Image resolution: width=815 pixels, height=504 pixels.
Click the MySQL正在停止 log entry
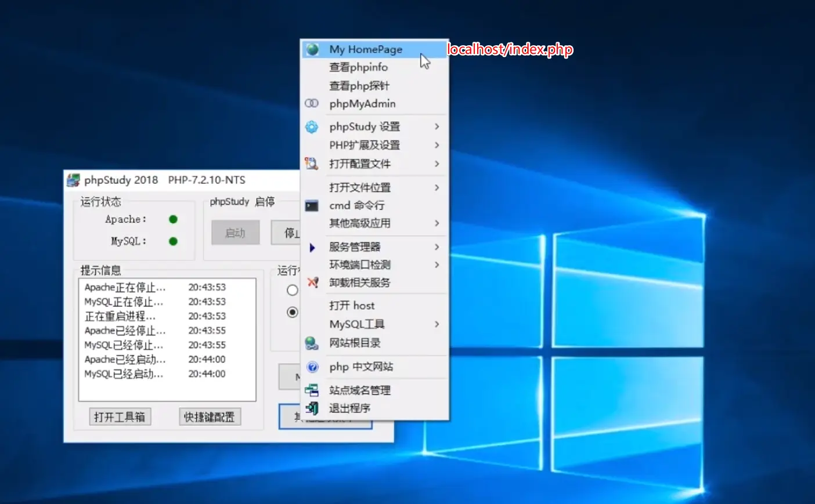pos(155,302)
